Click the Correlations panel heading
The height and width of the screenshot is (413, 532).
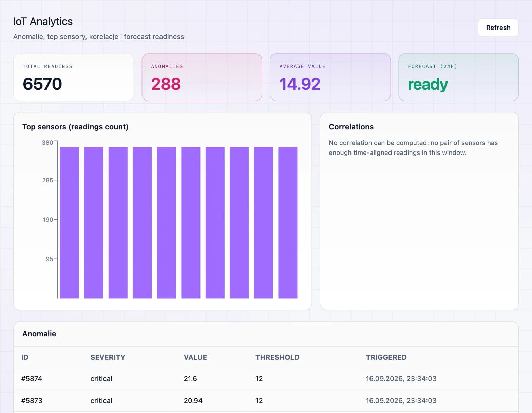pyautogui.click(x=351, y=127)
